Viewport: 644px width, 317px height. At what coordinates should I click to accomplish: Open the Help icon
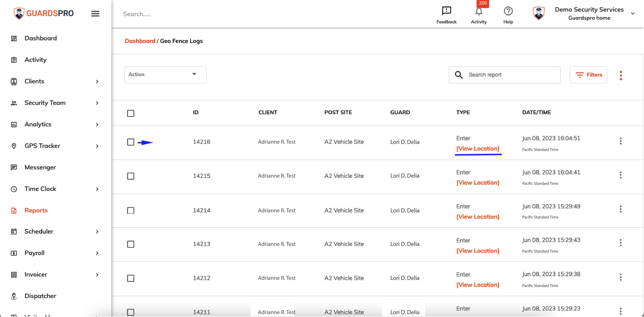(508, 11)
